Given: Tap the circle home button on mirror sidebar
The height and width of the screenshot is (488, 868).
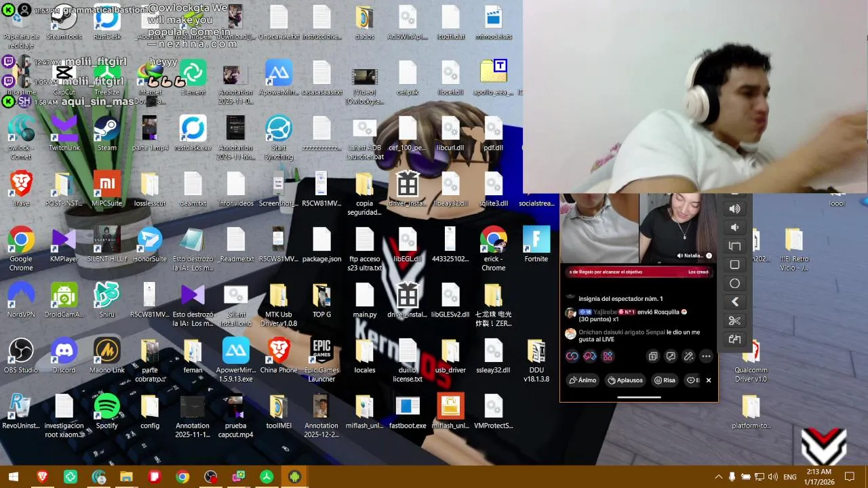Looking at the screenshot, I should coord(734,283).
